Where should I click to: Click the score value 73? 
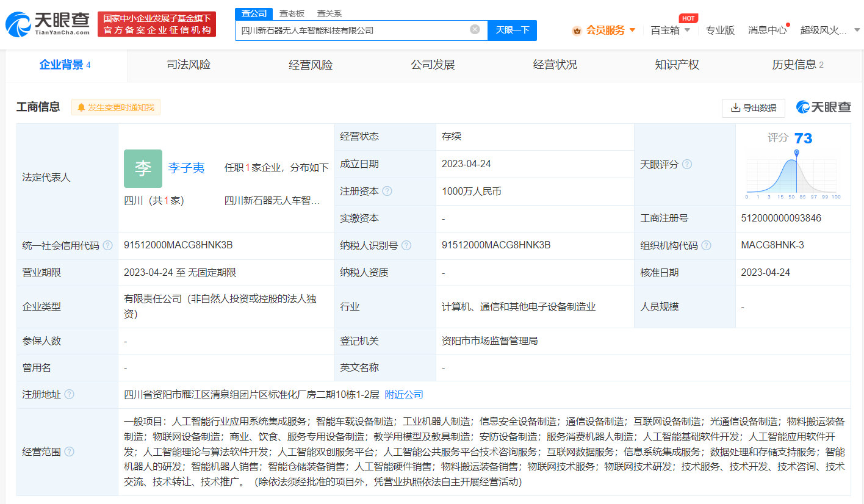tap(803, 139)
